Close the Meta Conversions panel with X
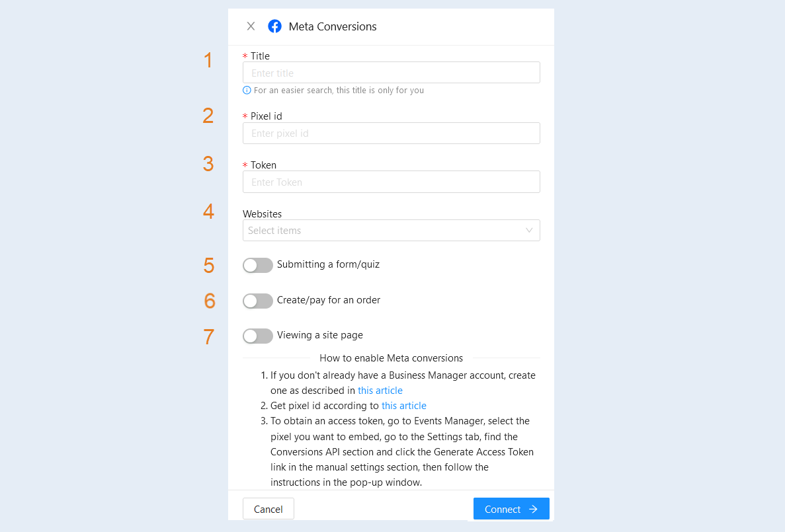The image size is (785, 532). tap(251, 26)
